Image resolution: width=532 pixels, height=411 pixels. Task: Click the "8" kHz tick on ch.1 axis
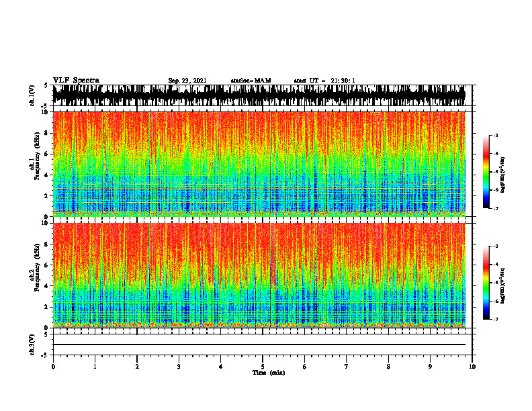[x=47, y=133]
